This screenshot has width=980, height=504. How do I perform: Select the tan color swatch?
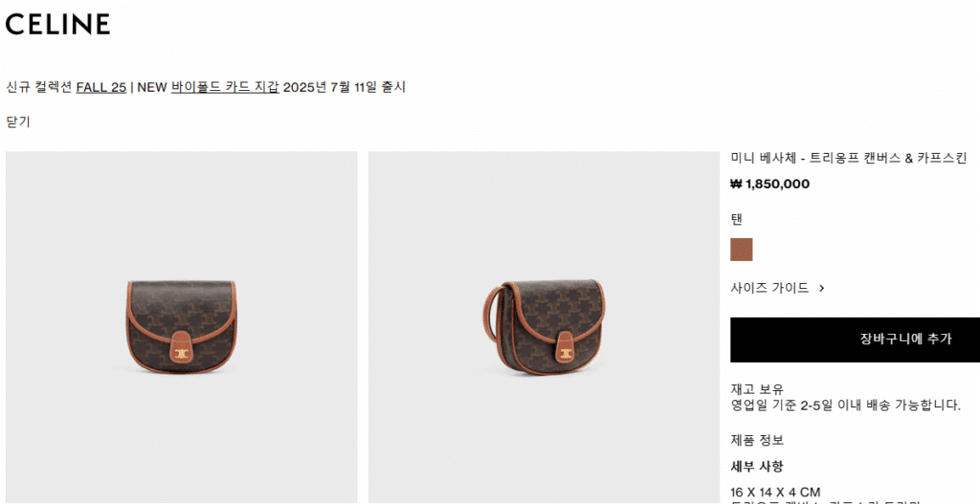click(742, 250)
